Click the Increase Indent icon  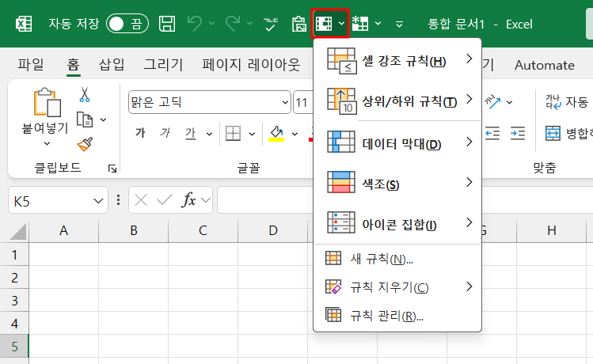point(517,134)
